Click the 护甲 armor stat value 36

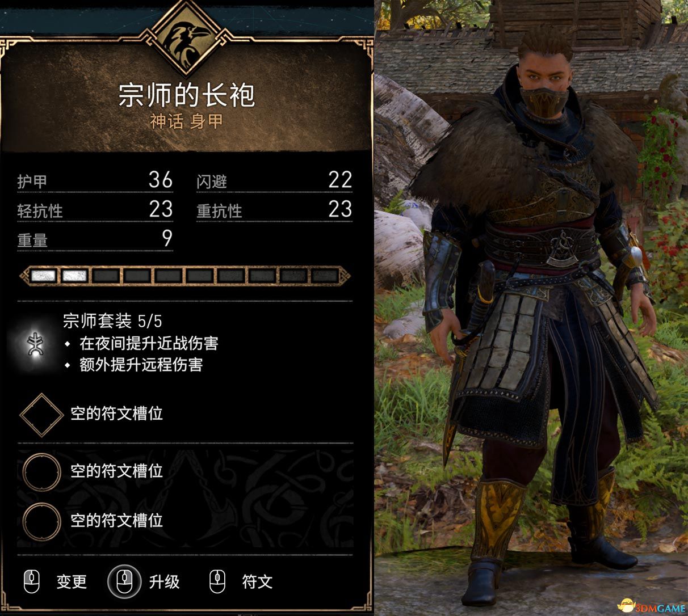coord(160,180)
